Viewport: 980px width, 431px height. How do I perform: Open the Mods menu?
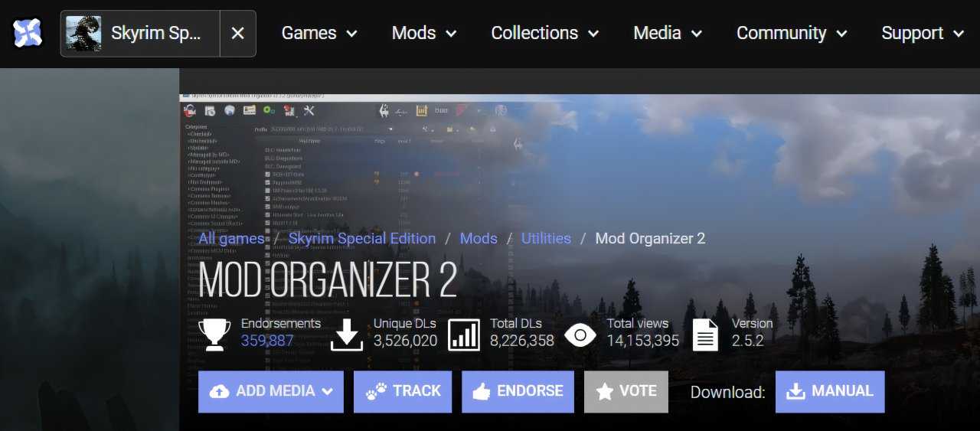424,33
